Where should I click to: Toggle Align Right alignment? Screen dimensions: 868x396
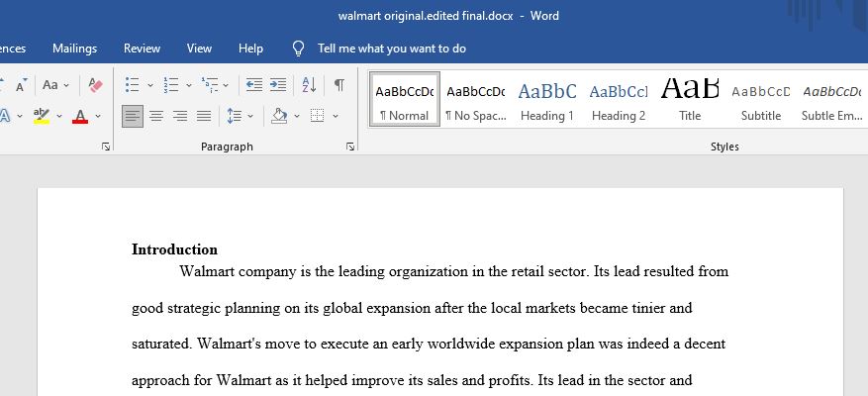click(180, 116)
